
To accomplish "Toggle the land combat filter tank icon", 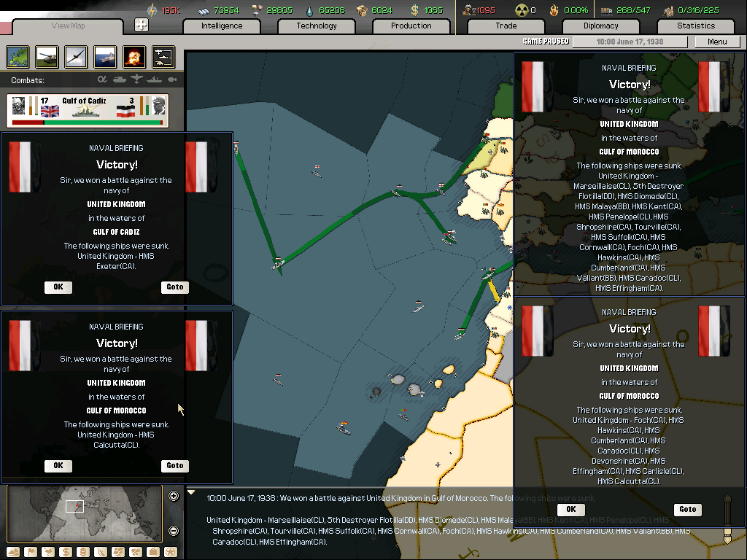I will [x=119, y=79].
